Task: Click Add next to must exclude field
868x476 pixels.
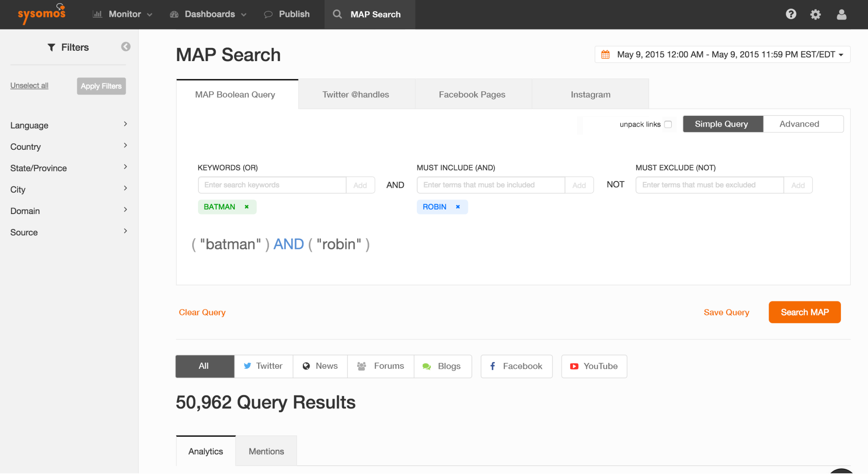Action: 798,185
